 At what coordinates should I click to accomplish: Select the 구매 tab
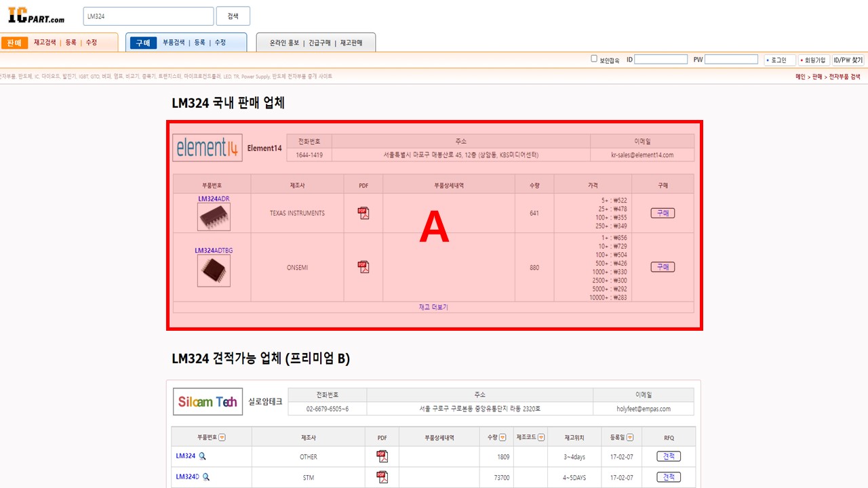(x=143, y=43)
